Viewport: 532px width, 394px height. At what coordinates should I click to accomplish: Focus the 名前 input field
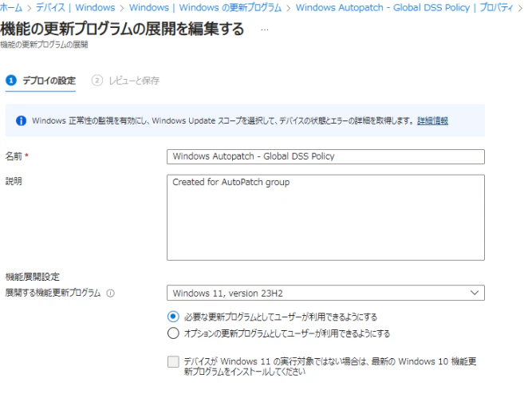[325, 156]
